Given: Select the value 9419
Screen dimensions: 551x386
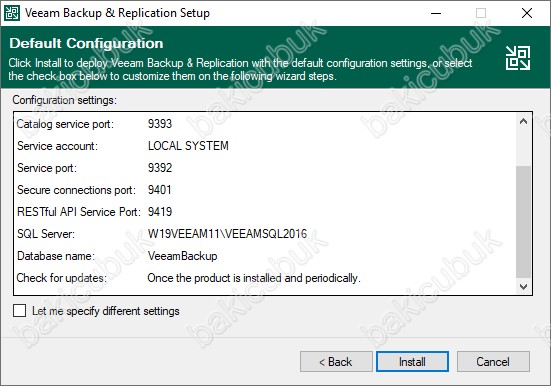Looking at the screenshot, I should coord(160,212).
